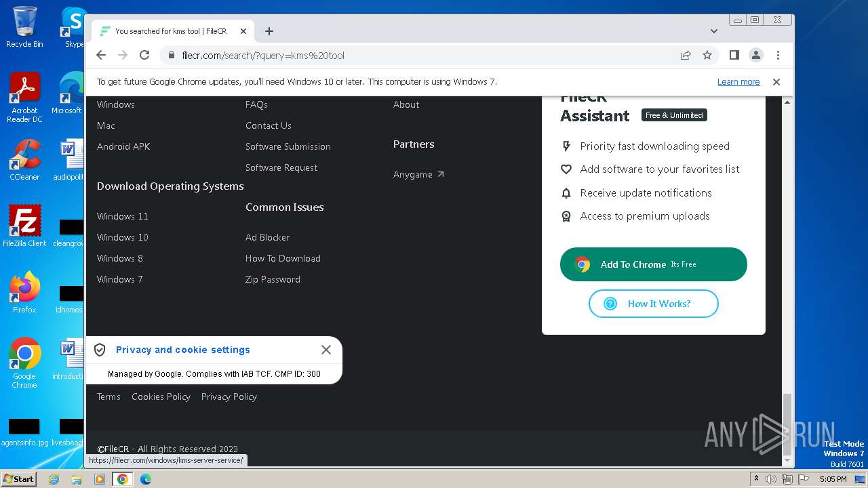Select Acrobat Reader DC desktop icon

(24, 98)
